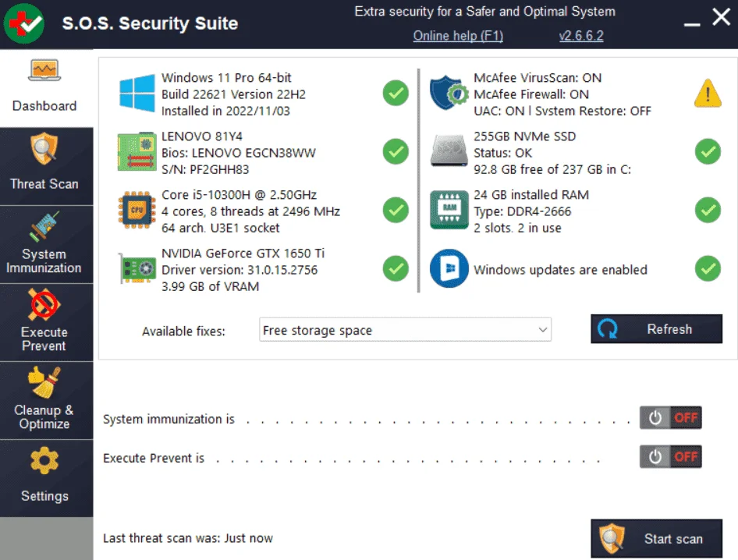
Task: Click the Windows updates icon
Action: click(449, 268)
